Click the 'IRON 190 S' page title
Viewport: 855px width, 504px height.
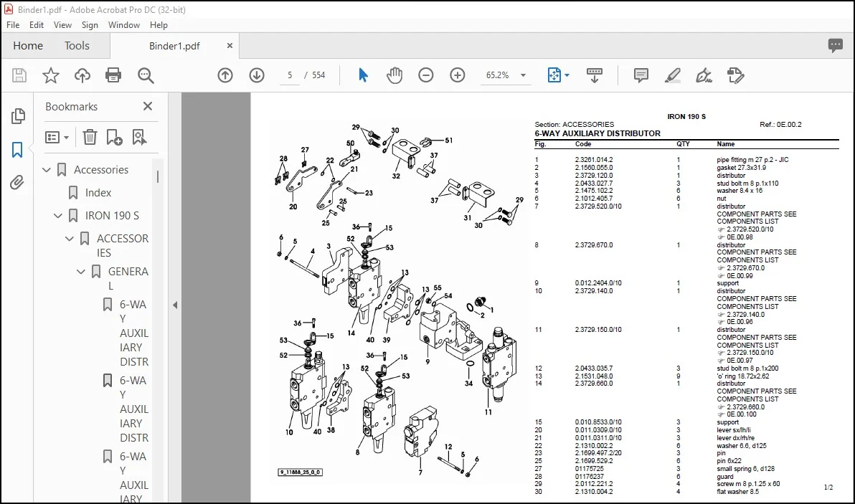686,117
